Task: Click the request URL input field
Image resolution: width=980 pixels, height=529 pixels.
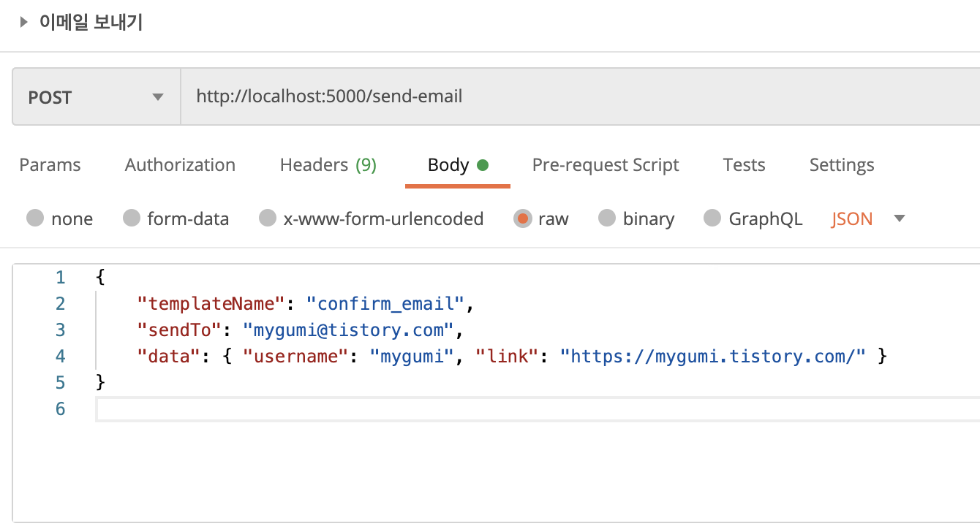Action: [x=581, y=97]
